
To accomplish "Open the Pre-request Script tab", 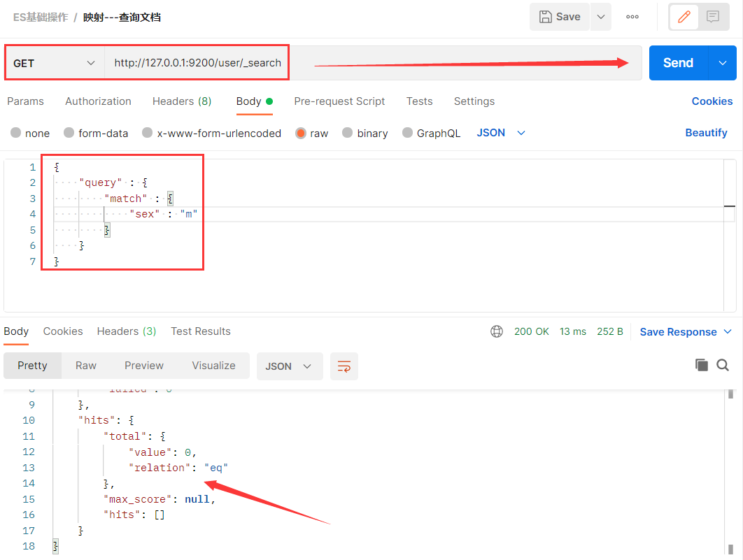I will 339,101.
